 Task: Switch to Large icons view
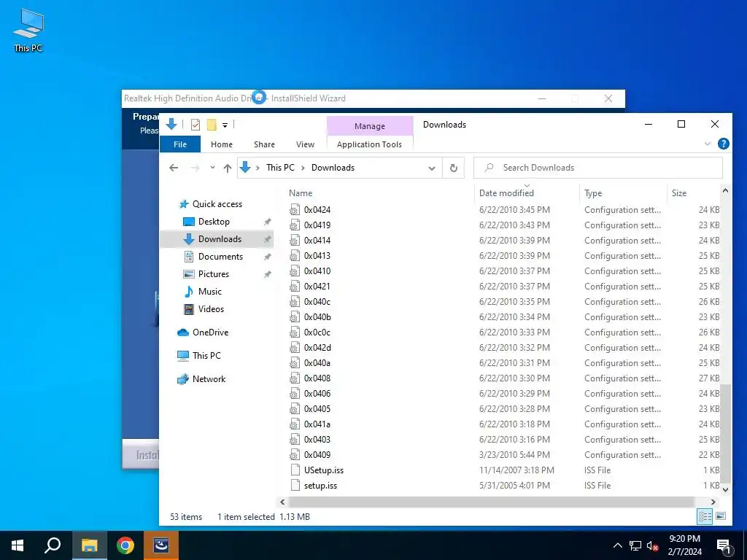click(x=721, y=516)
